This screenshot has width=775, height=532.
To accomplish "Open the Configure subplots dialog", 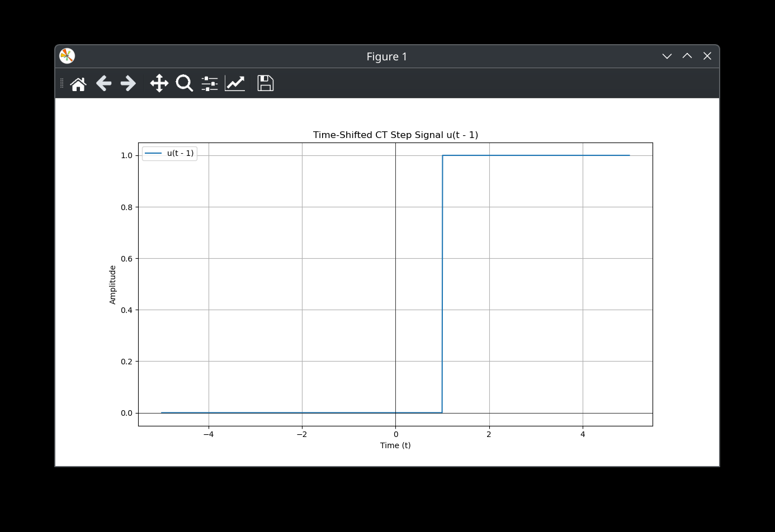I will (x=210, y=84).
